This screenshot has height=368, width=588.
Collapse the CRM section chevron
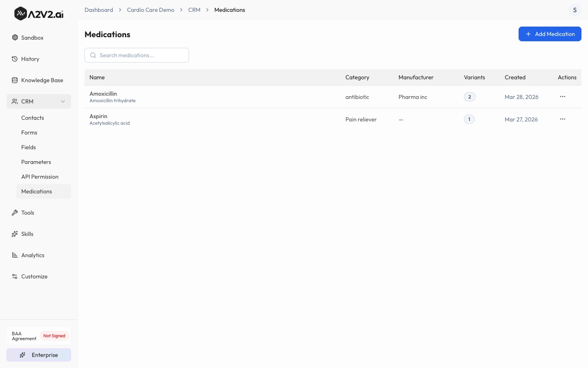tap(63, 101)
